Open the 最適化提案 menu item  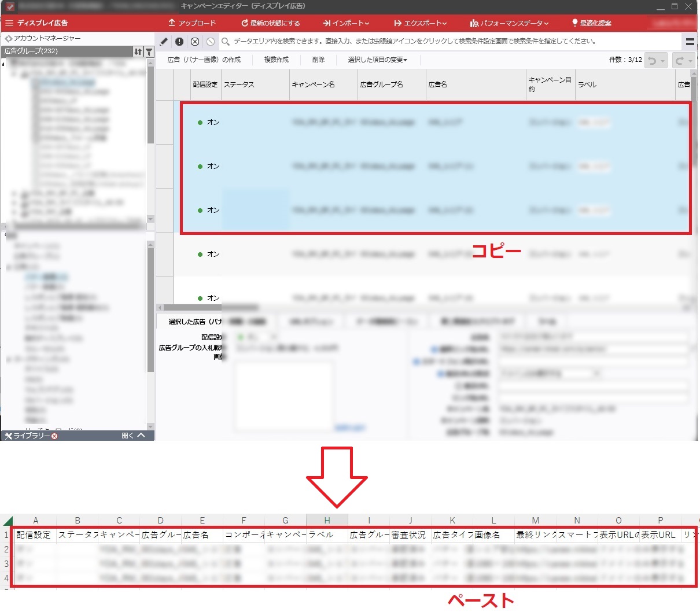(x=591, y=23)
